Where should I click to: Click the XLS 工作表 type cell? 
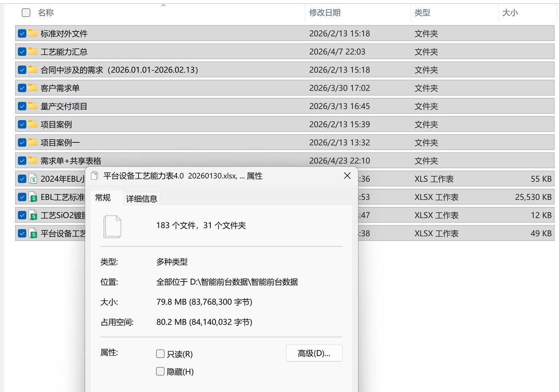pyautogui.click(x=434, y=179)
